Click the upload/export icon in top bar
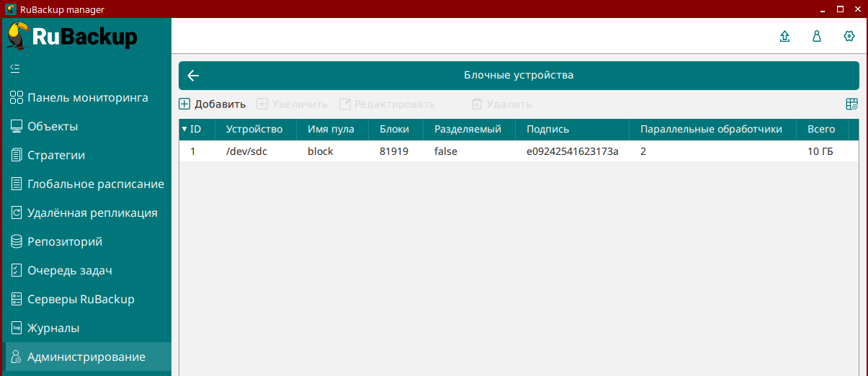The width and height of the screenshot is (868, 376). point(785,36)
